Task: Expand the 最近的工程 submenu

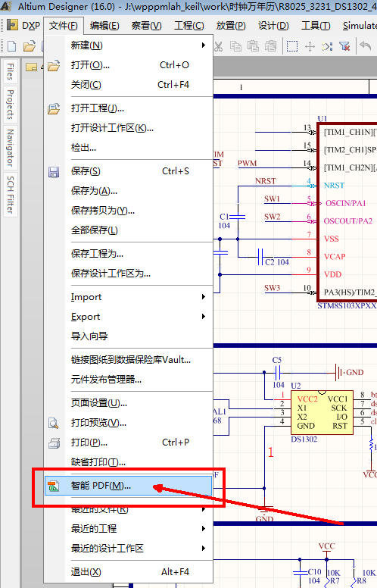Action: point(204,528)
